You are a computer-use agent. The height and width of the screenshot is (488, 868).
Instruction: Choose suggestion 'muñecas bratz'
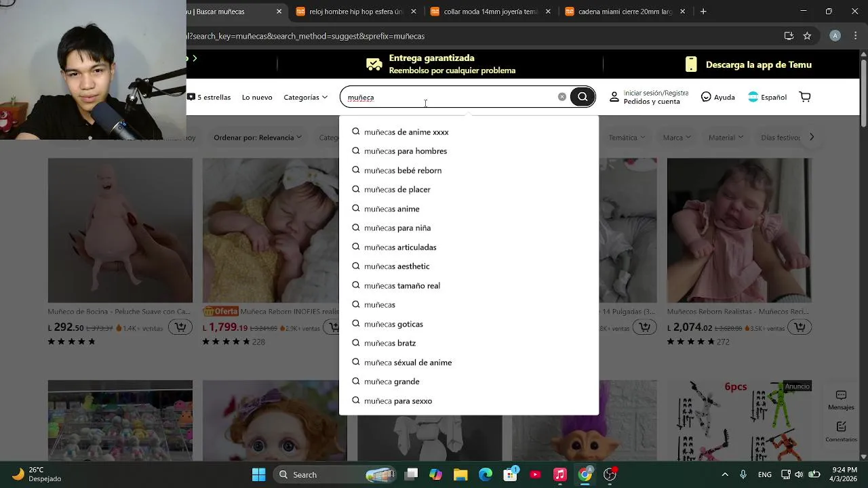tap(469, 343)
